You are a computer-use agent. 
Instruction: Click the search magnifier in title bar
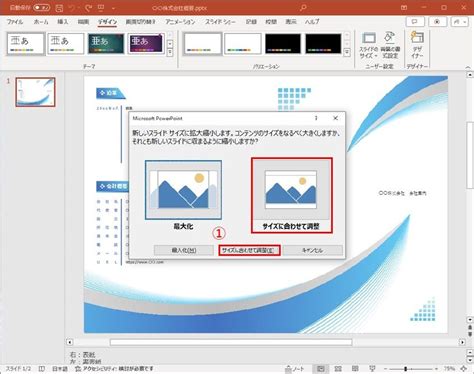tap(303, 7)
